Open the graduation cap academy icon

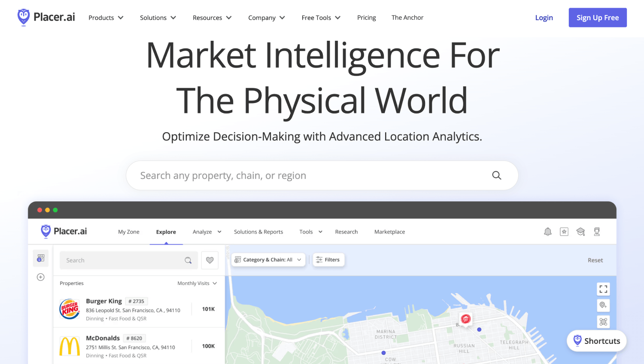[580, 232]
